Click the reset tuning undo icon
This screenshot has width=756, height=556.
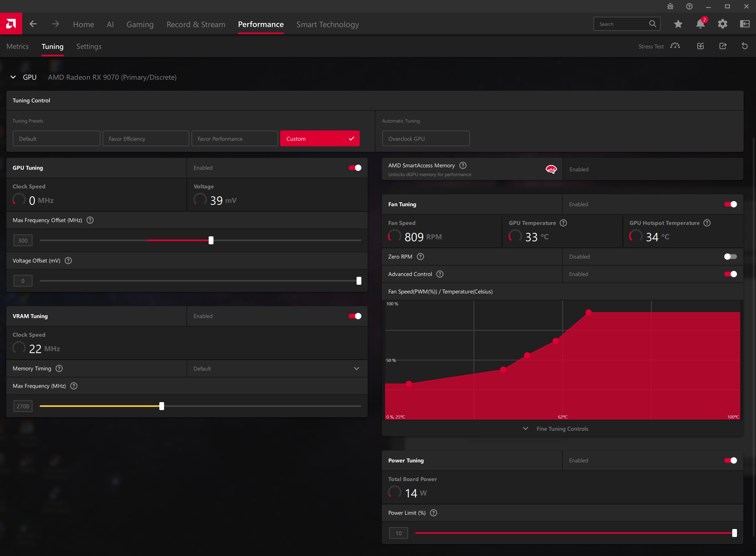745,46
